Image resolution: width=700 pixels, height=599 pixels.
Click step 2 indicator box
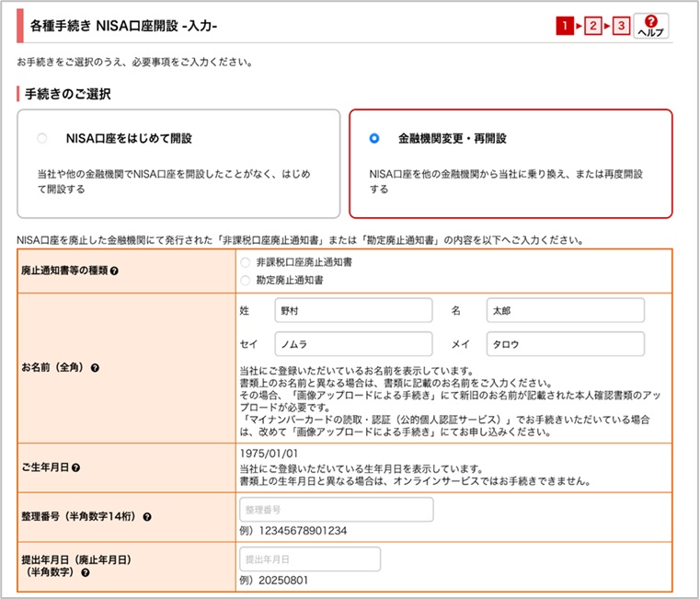(592, 26)
